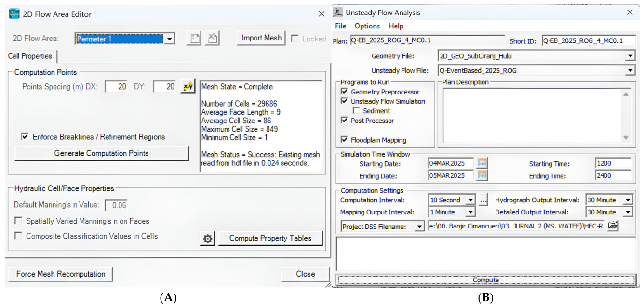Screen dimensions: 644x308
Task: Enable the Sediment checkbox
Action: [357, 111]
